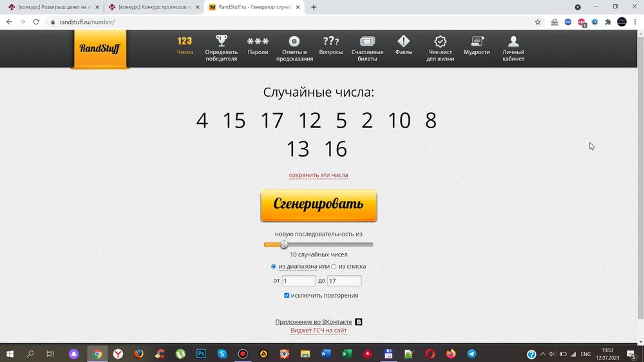Select the 'из диапазона' radio option

click(x=274, y=267)
